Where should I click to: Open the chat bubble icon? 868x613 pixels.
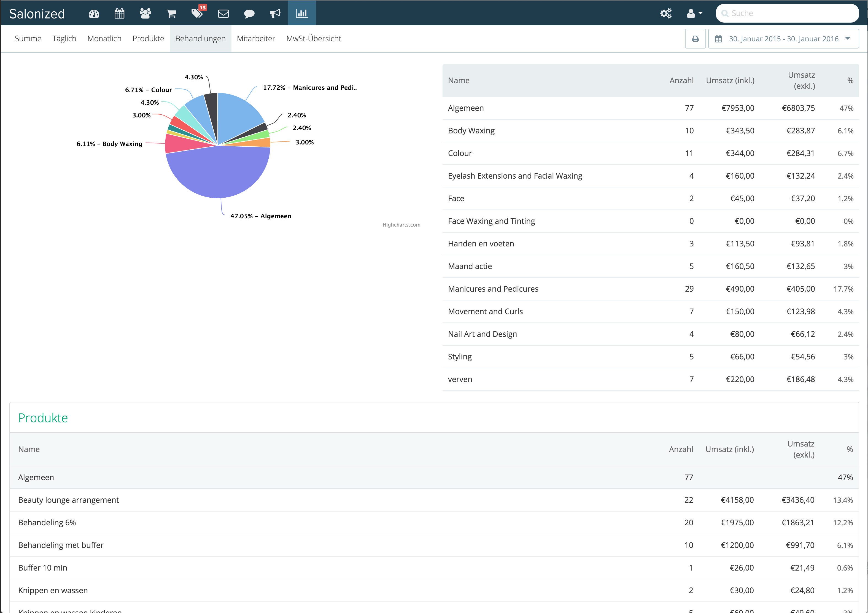pos(249,13)
